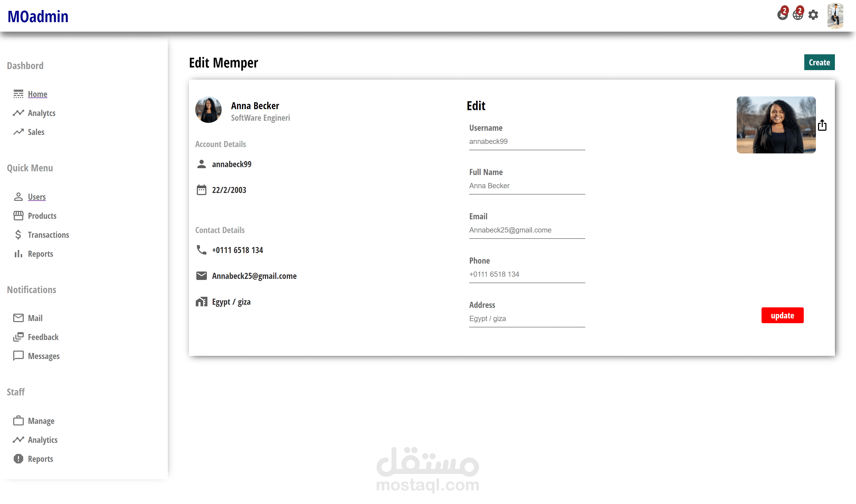Focus the Email input field

point(527,230)
